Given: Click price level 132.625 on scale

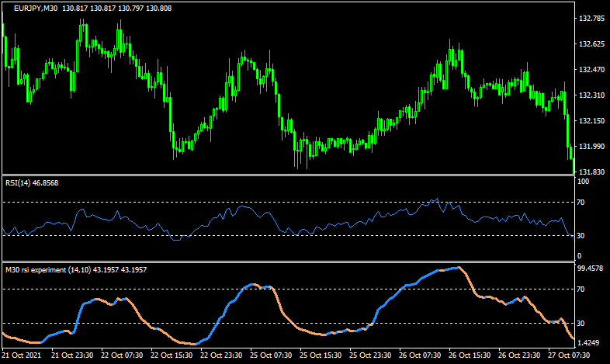Looking at the screenshot, I should [591, 44].
